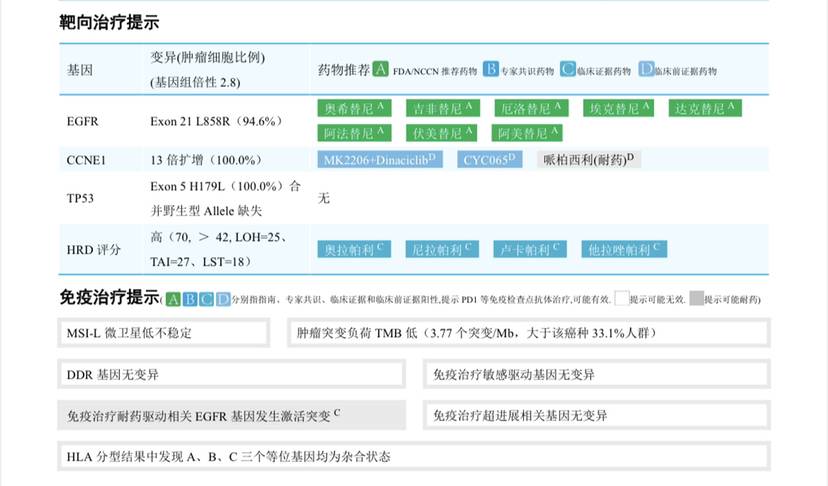
Task: Click the MSI-L 微卫星低不稳定 box
Action: [x=163, y=332]
